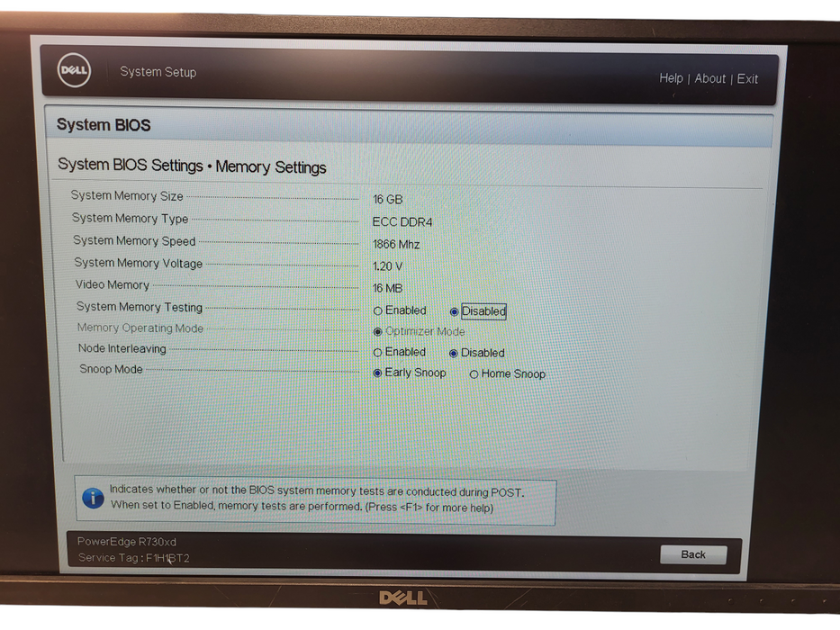Image resolution: width=840 pixels, height=630 pixels.
Task: Click the System Memory Size label
Action: point(127,196)
